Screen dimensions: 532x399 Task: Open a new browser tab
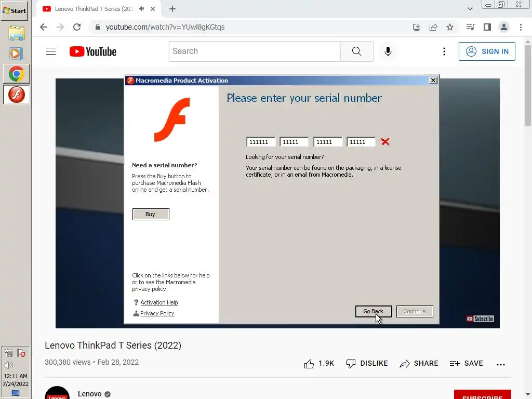(172, 9)
